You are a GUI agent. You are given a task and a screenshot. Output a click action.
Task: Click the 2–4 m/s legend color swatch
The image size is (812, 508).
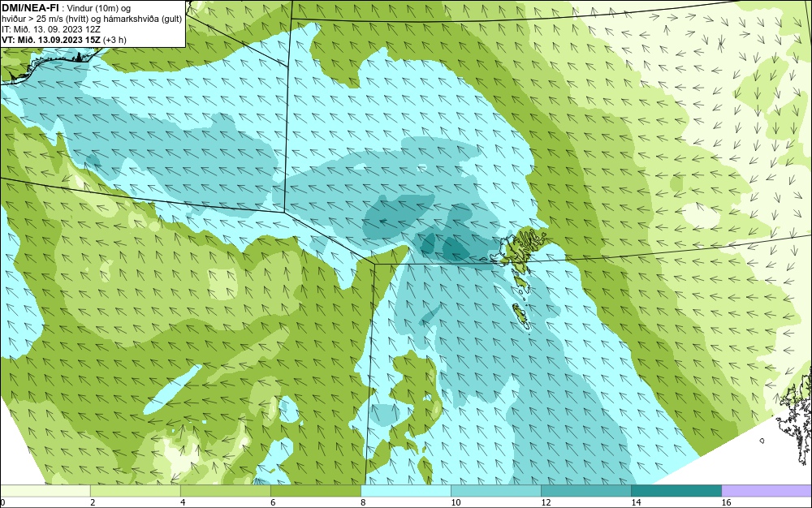coord(135,490)
